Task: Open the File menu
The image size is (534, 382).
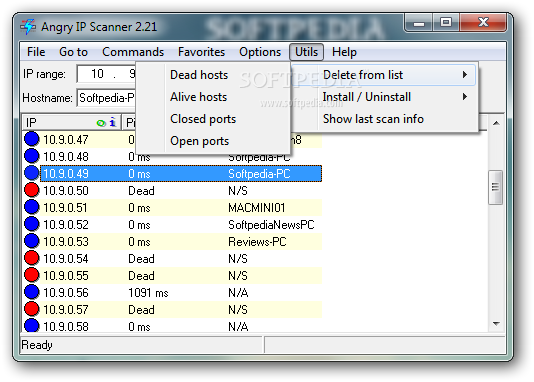Action: [36, 52]
